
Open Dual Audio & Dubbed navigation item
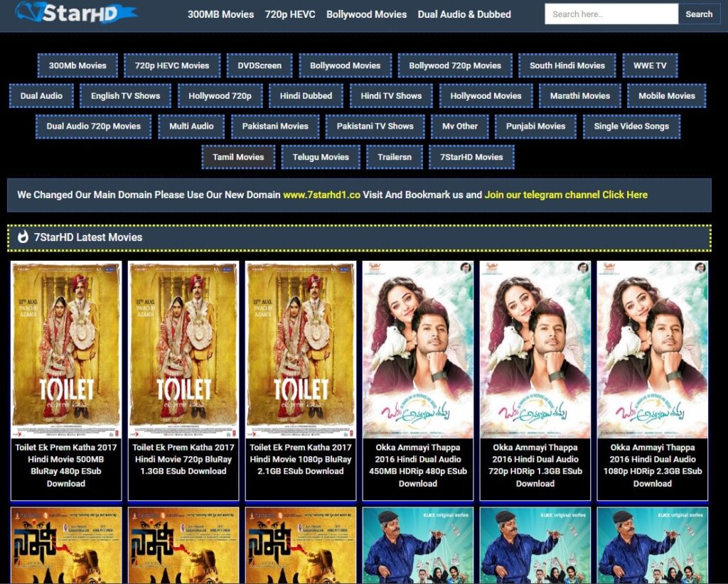pos(464,14)
